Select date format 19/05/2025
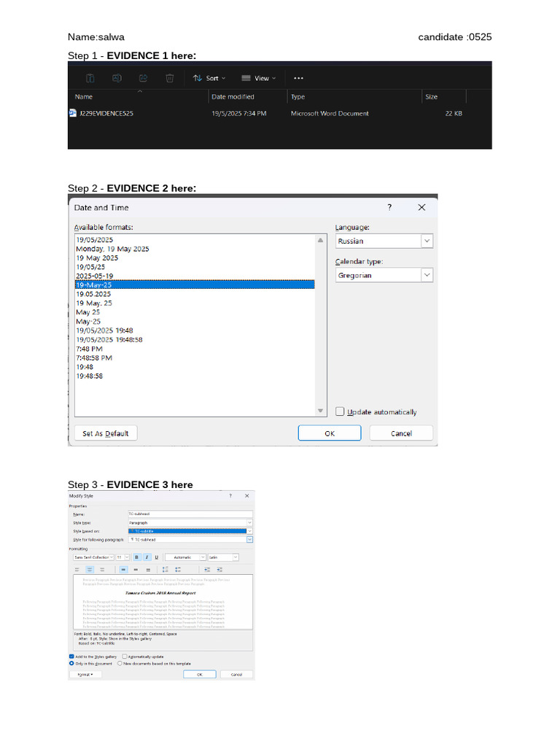This screenshot has width=560, height=747. [x=94, y=239]
